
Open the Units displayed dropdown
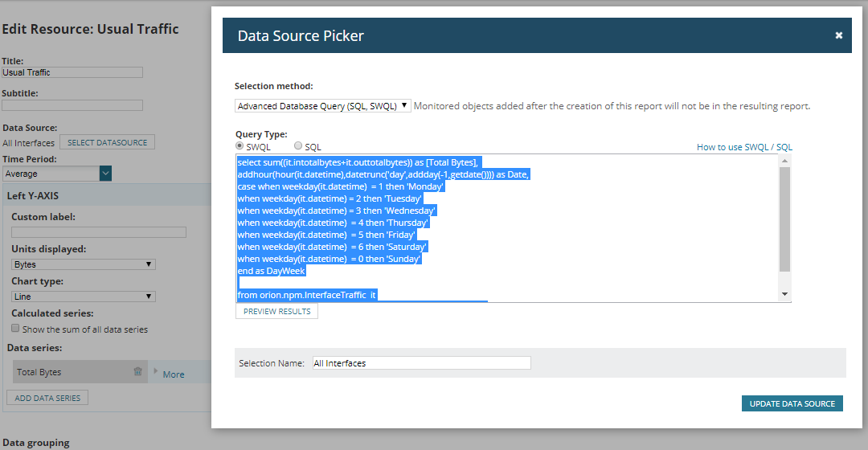pyautogui.click(x=84, y=264)
